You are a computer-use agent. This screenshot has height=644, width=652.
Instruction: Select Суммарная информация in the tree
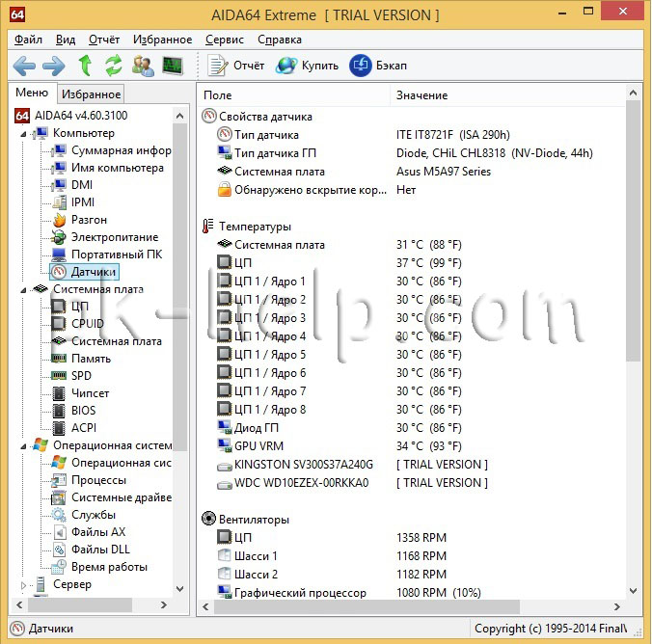pyautogui.click(x=112, y=150)
